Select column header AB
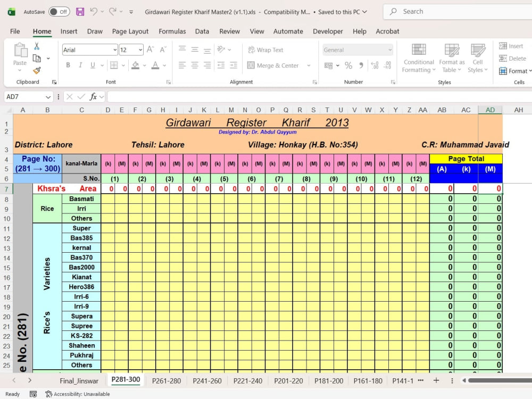This screenshot has width=532, height=399. [x=442, y=110]
